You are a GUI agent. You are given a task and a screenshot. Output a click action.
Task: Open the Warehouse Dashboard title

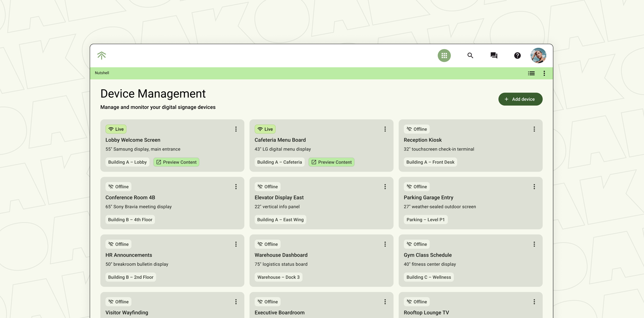(x=281, y=255)
